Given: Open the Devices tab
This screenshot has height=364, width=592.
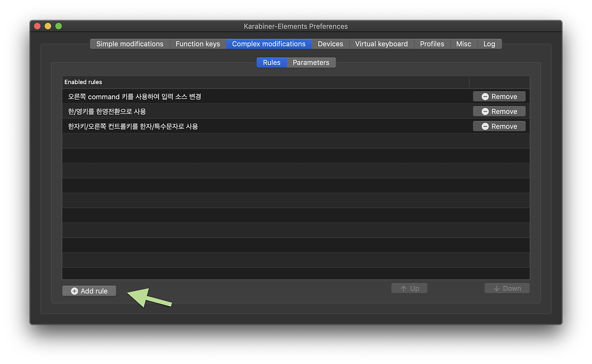Looking at the screenshot, I should [x=330, y=44].
